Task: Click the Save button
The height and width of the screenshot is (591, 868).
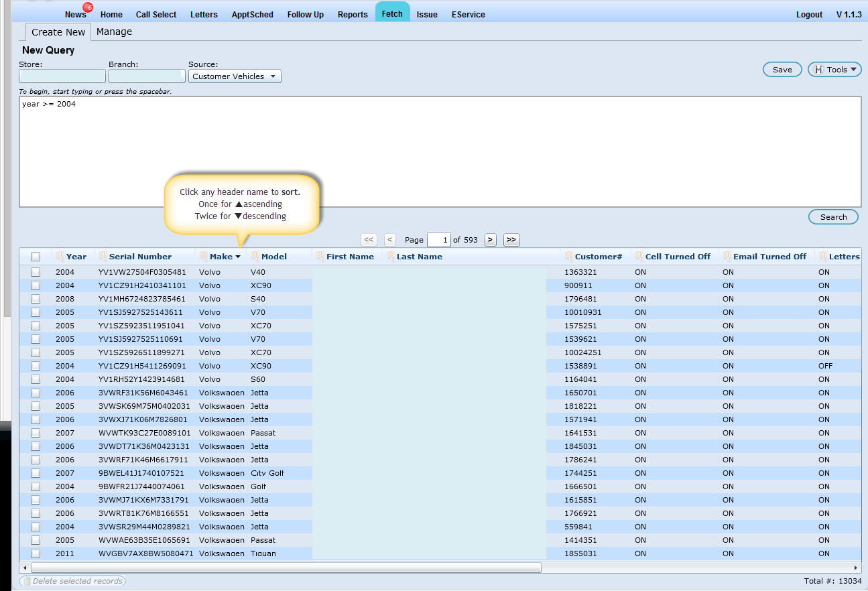Action: [x=782, y=70]
